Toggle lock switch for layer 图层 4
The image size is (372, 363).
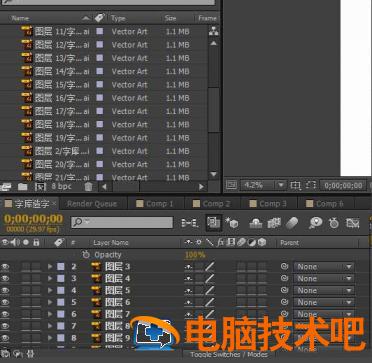(36, 278)
